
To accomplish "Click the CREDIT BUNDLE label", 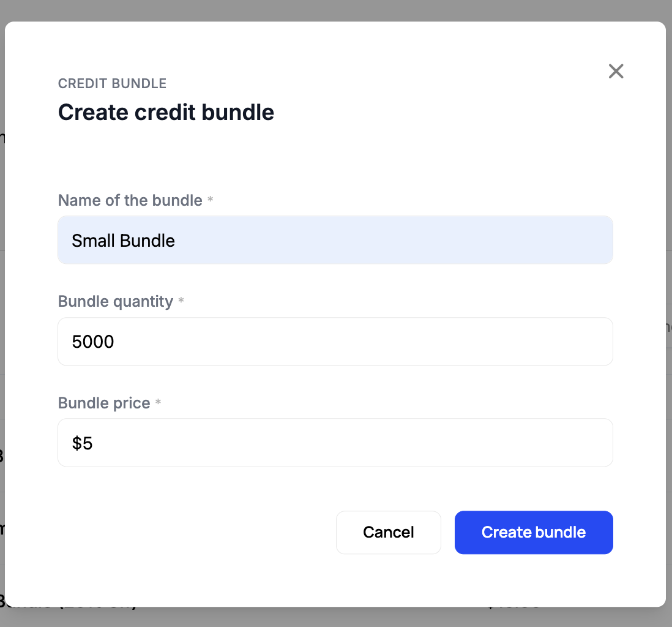I will 112,84.
